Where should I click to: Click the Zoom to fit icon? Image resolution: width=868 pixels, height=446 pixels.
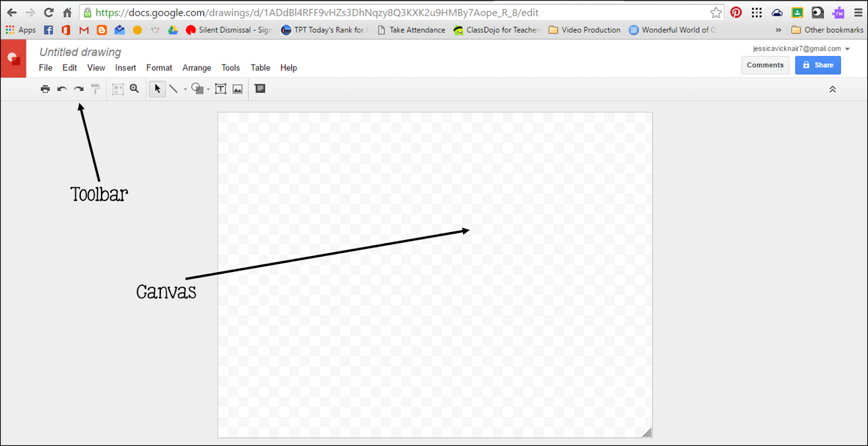(118, 89)
